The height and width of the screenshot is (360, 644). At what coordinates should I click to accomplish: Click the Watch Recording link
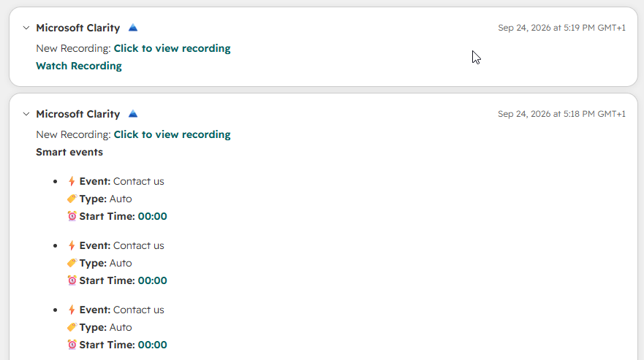[x=79, y=66]
